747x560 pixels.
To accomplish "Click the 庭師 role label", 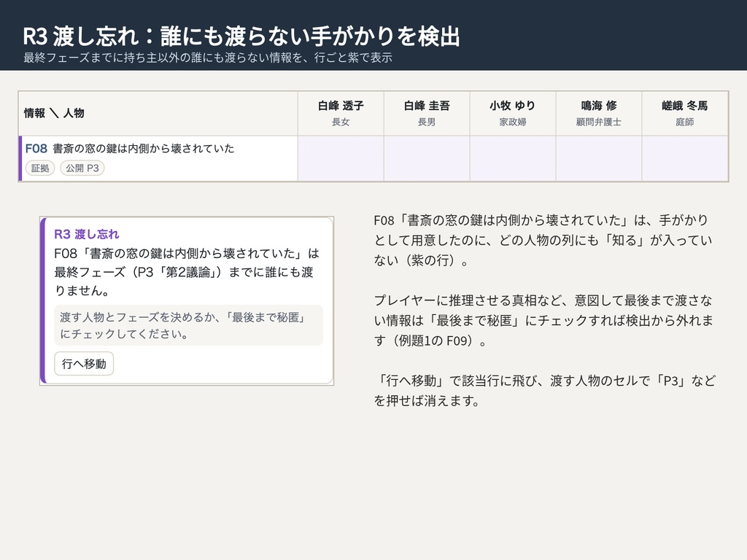I will point(685,122).
